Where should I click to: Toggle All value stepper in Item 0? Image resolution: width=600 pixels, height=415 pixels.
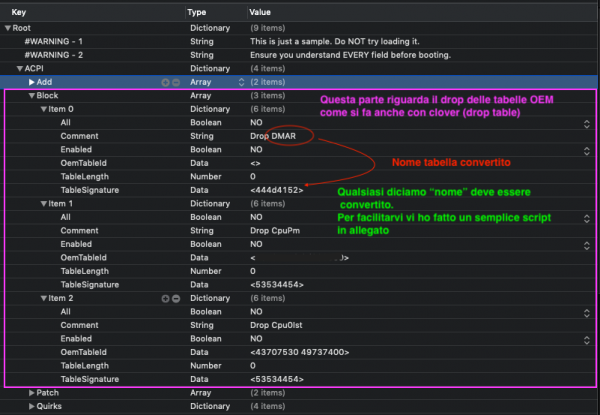pyautogui.click(x=587, y=124)
